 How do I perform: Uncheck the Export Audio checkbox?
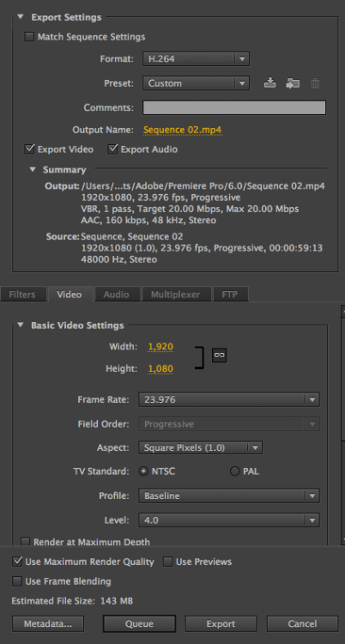112,149
